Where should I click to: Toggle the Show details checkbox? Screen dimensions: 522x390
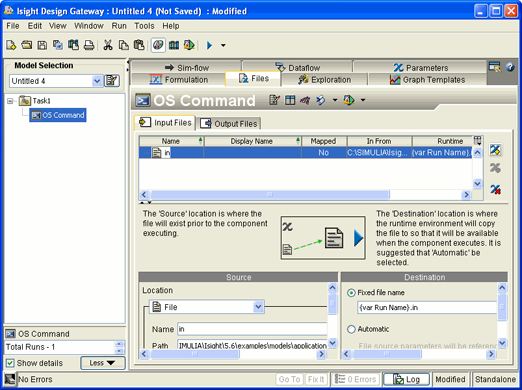[x=10, y=363]
